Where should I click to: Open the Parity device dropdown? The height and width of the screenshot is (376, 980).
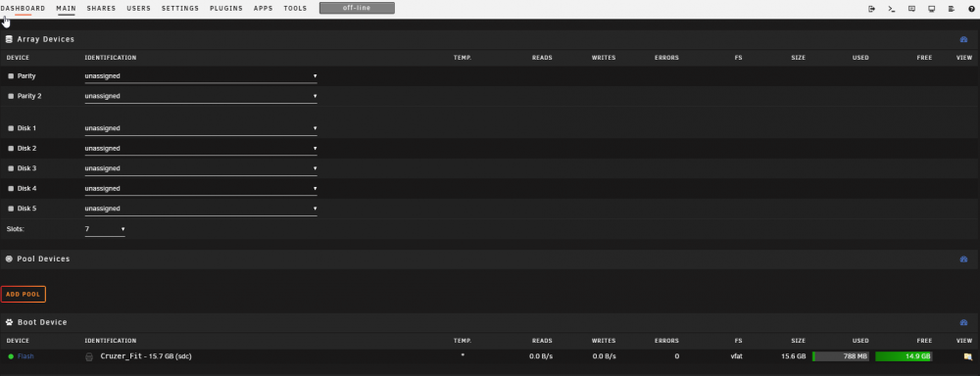point(201,76)
